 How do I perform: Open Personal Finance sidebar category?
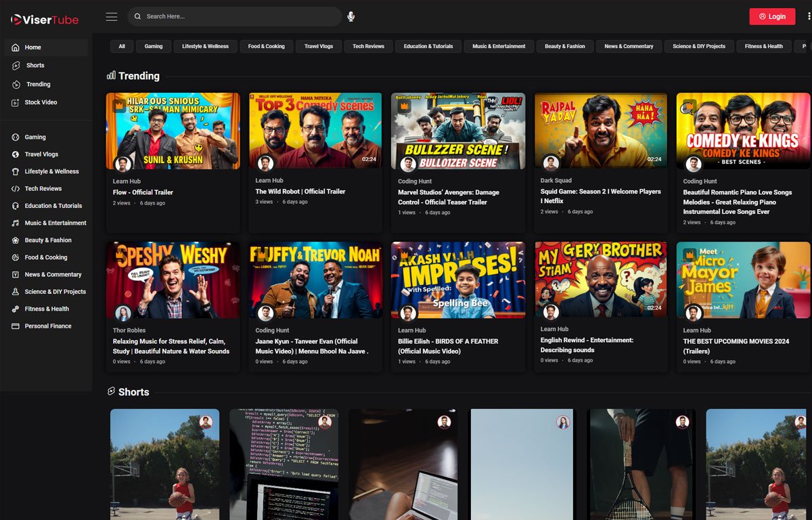tap(47, 326)
